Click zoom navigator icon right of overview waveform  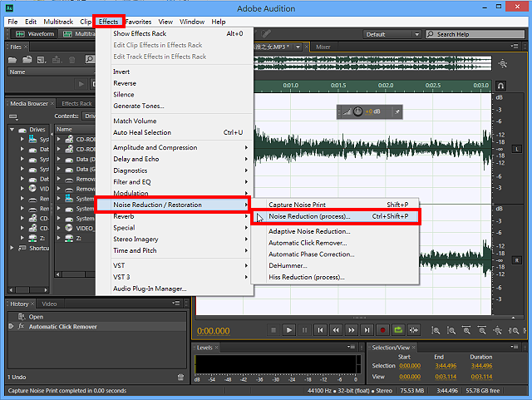[x=503, y=63]
